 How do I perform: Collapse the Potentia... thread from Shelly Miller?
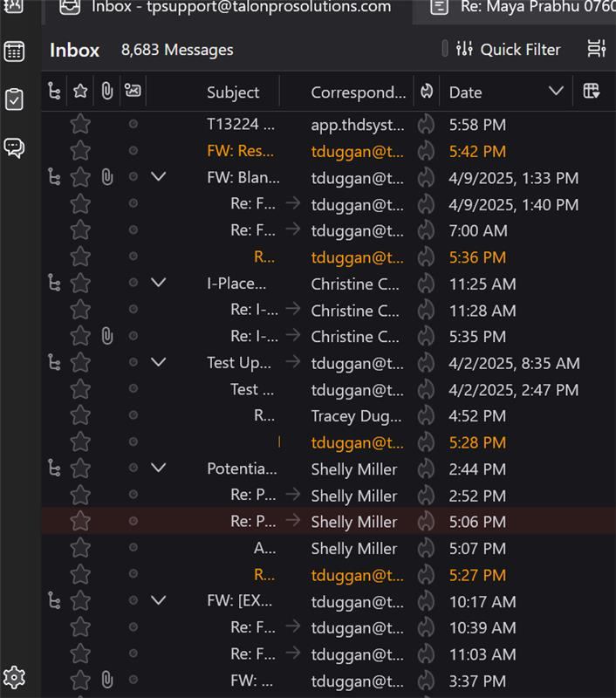(158, 469)
